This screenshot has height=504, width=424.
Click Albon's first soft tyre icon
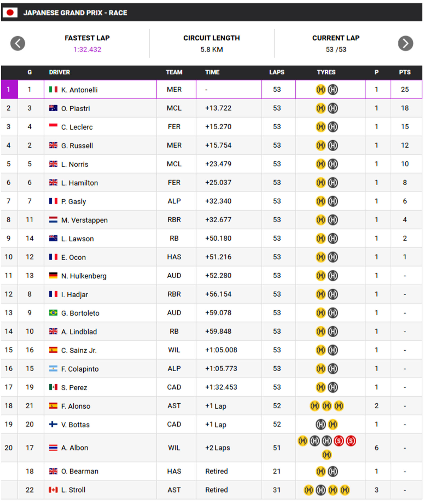339,441
